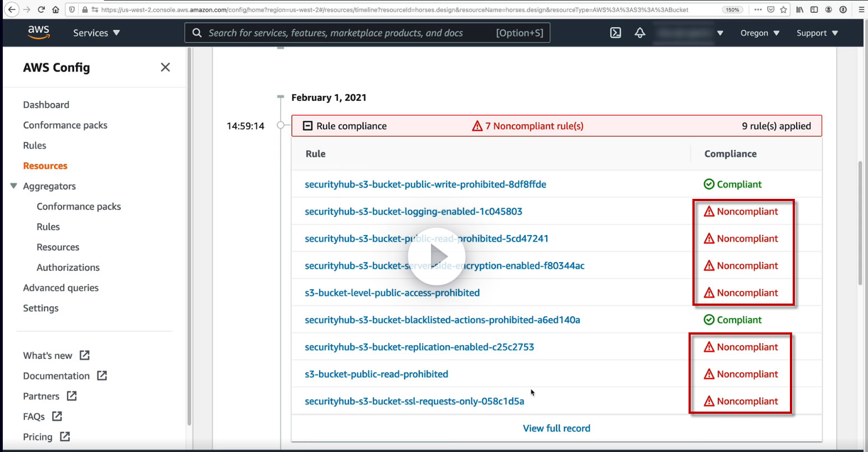The height and width of the screenshot is (452, 868).
Task: Go to the Dashboard menu item
Action: pyautogui.click(x=46, y=105)
